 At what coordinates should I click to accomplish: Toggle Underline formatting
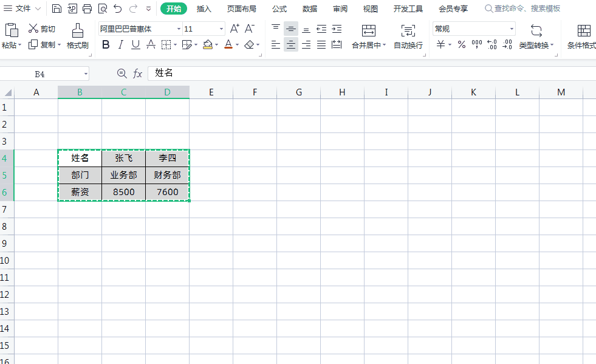(x=135, y=45)
